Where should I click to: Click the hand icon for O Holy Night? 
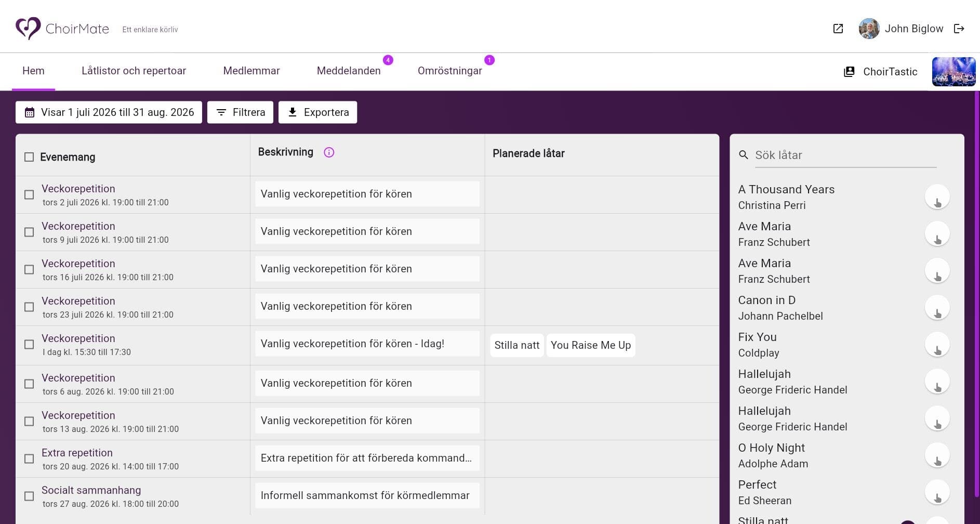coord(937,455)
